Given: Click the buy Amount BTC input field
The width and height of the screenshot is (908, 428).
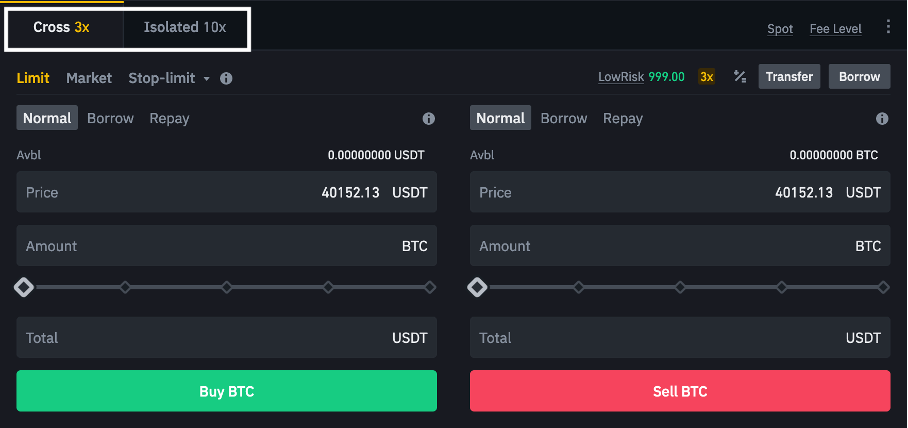Looking at the screenshot, I should pyautogui.click(x=226, y=246).
